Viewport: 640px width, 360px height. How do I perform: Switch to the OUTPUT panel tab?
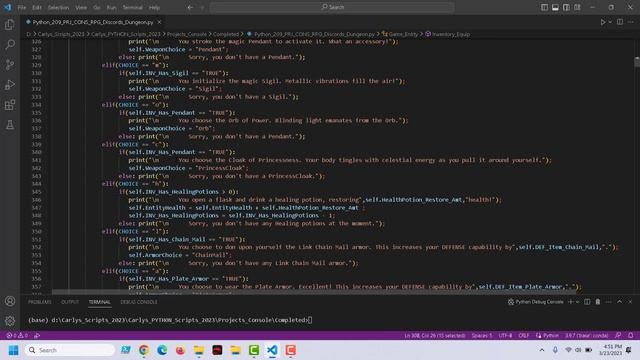[x=70, y=302]
